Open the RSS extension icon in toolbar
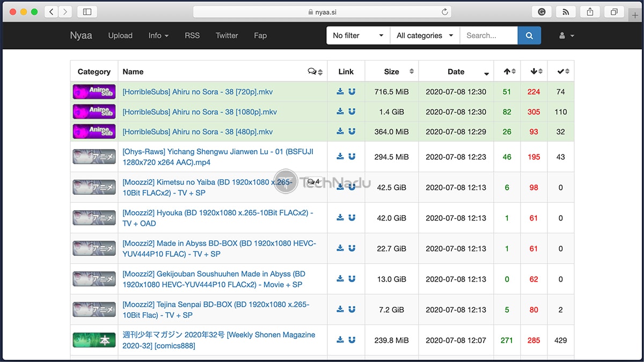Screen dimensions: 644x362 tap(565, 12)
